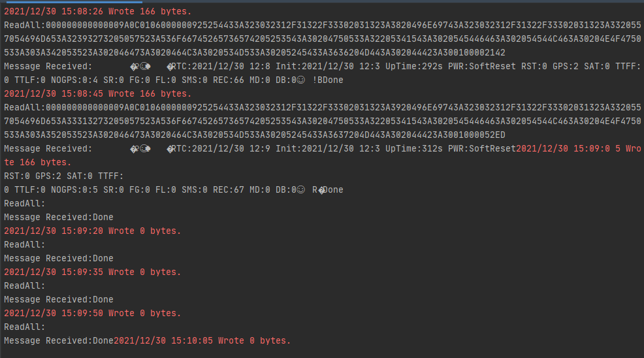Click the 15:10:05 Wrote 0 bytes text
The height and width of the screenshot is (358, 644).
tap(202, 340)
